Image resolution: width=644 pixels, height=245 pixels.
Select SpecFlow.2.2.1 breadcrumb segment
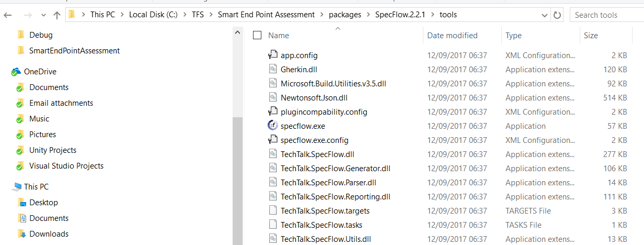coord(400,15)
